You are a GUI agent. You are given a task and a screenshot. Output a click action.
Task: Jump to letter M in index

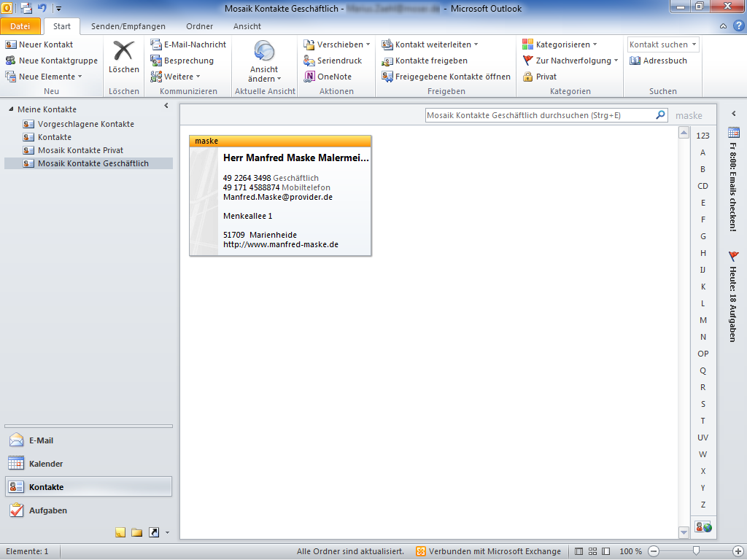tap(703, 320)
